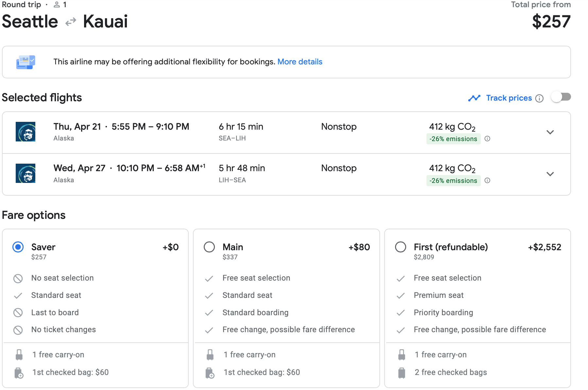Image resolution: width=588 pixels, height=390 pixels.
Task: Click Alaska Airlines logo on return flight
Action: point(26,173)
